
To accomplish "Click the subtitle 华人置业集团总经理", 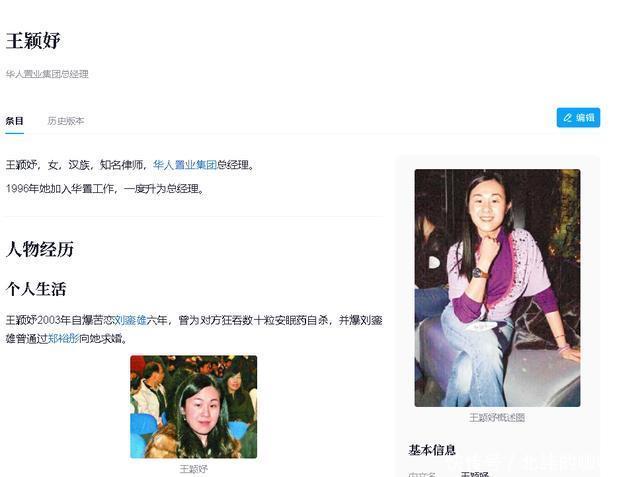I will coord(47,74).
